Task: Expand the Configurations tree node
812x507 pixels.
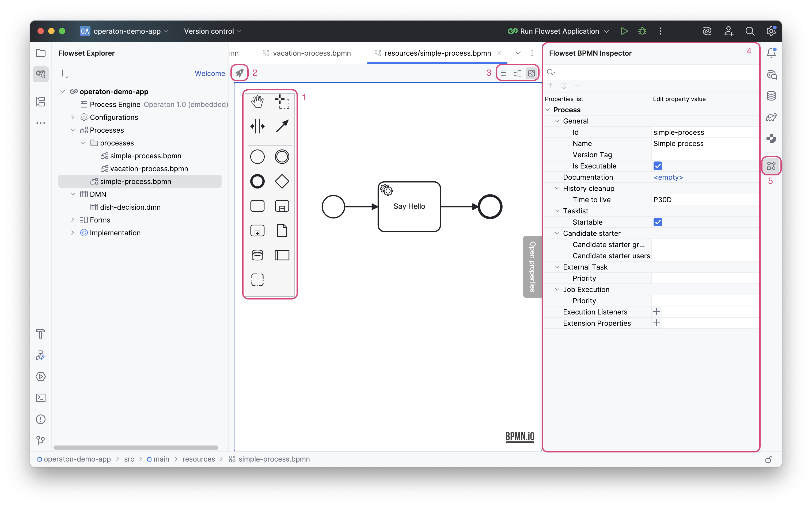Action: pos(73,117)
